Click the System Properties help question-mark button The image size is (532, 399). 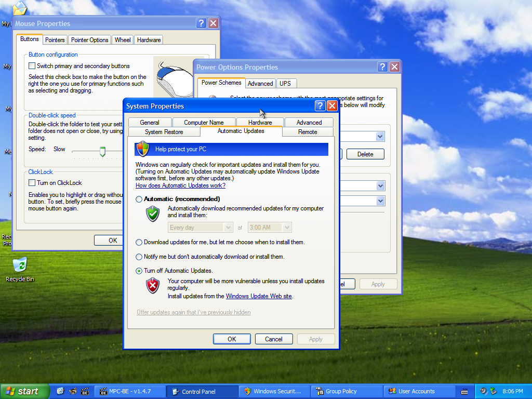click(321, 106)
